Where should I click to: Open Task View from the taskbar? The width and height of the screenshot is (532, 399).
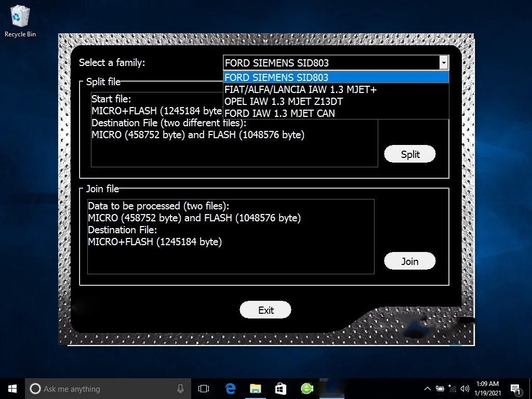pos(204,389)
